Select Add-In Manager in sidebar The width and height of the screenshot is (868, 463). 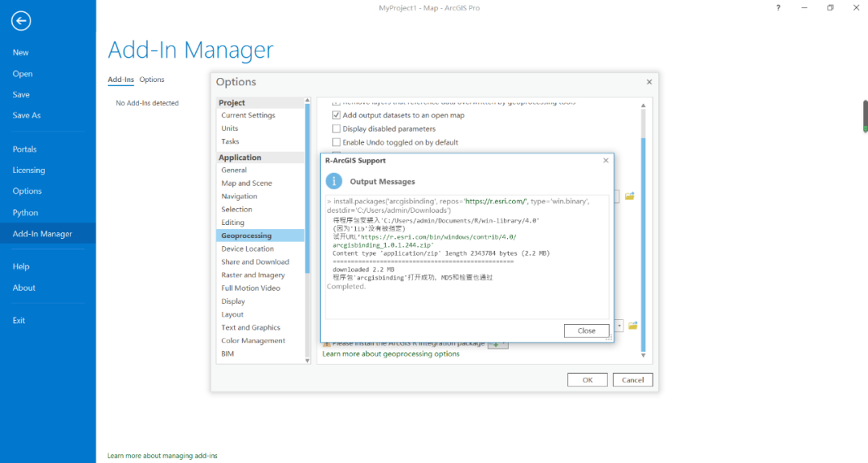pyautogui.click(x=47, y=234)
